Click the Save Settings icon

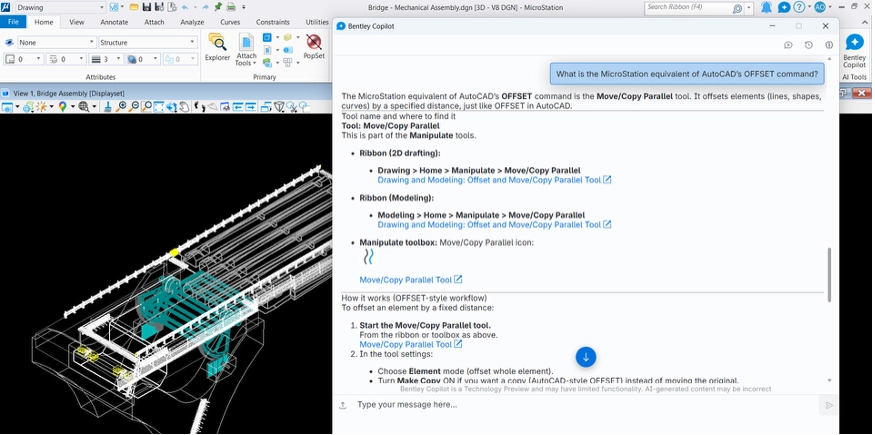click(x=159, y=7)
